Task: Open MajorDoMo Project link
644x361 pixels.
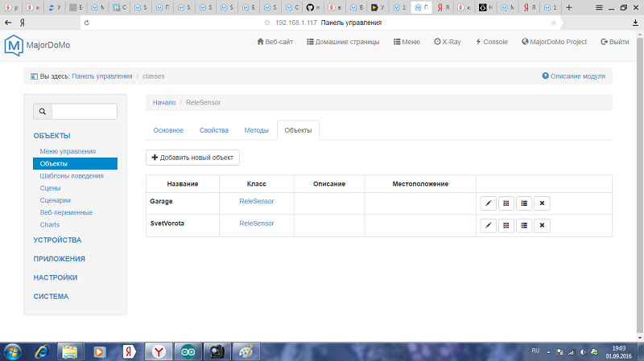Action: 554,42
